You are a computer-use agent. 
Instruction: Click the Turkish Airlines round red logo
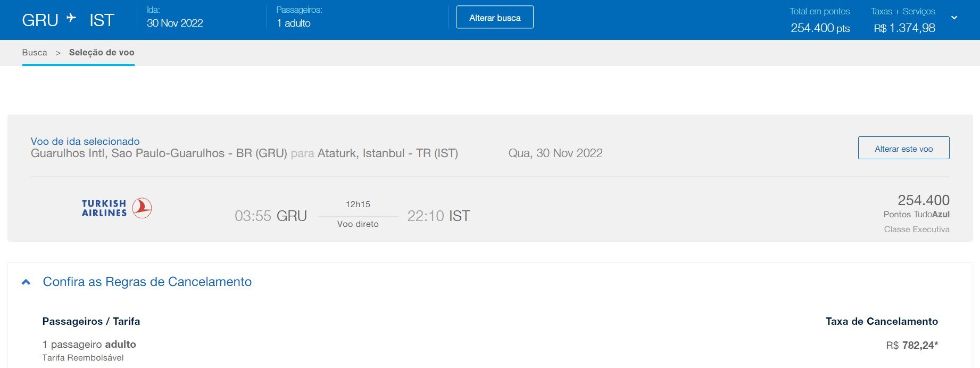142,208
